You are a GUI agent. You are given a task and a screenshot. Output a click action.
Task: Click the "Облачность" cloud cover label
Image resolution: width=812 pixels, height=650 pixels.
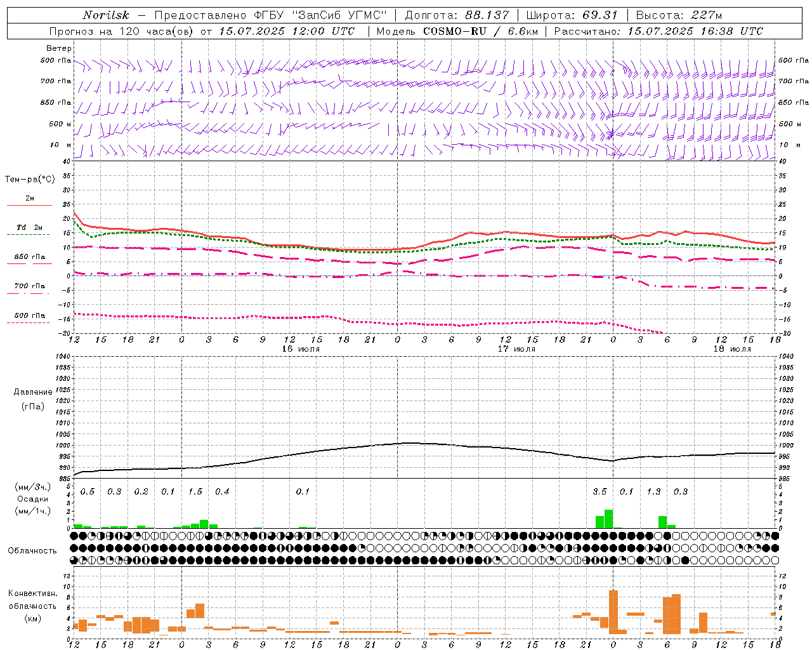pyautogui.click(x=32, y=551)
